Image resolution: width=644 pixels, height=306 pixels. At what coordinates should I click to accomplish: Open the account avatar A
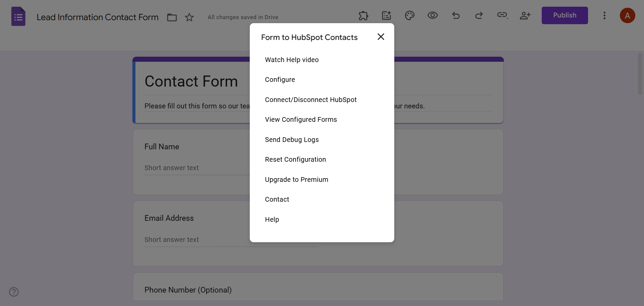627,15
